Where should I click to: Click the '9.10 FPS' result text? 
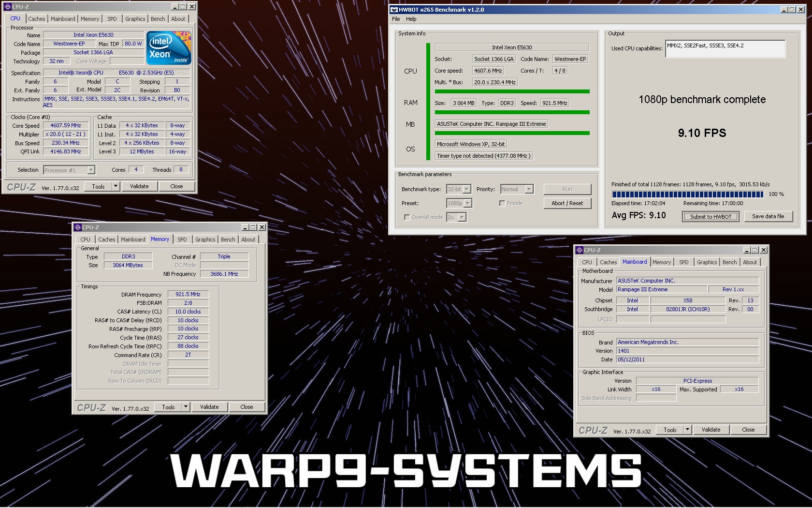pos(702,133)
